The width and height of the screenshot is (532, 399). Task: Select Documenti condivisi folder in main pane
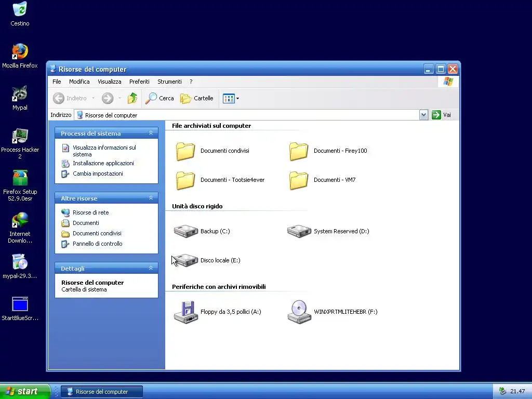click(212, 151)
